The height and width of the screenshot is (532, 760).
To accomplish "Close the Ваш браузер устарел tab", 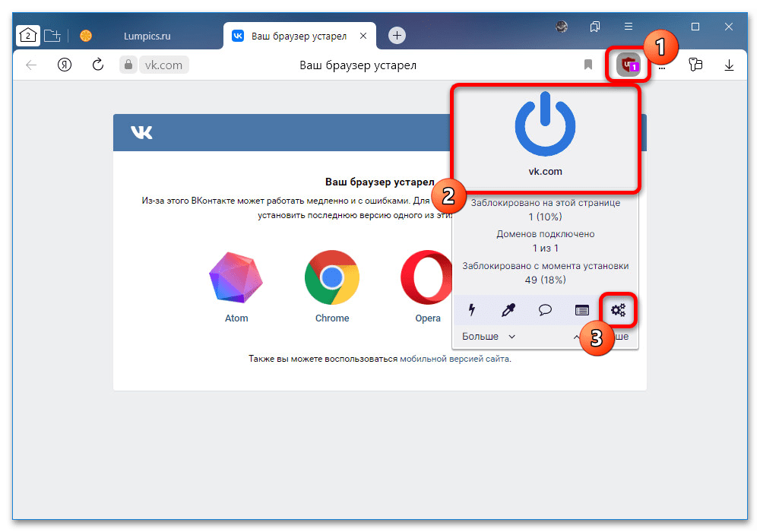I will [363, 36].
